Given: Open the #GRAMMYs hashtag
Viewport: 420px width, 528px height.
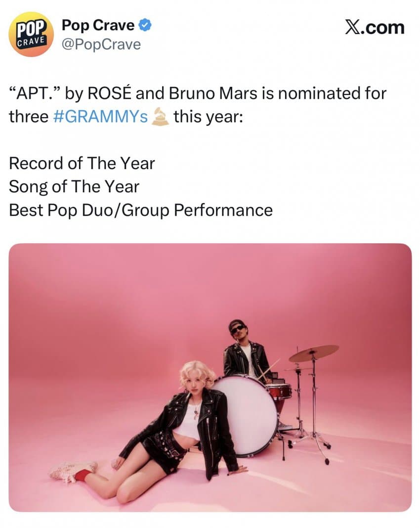Looking at the screenshot, I should pyautogui.click(x=100, y=117).
